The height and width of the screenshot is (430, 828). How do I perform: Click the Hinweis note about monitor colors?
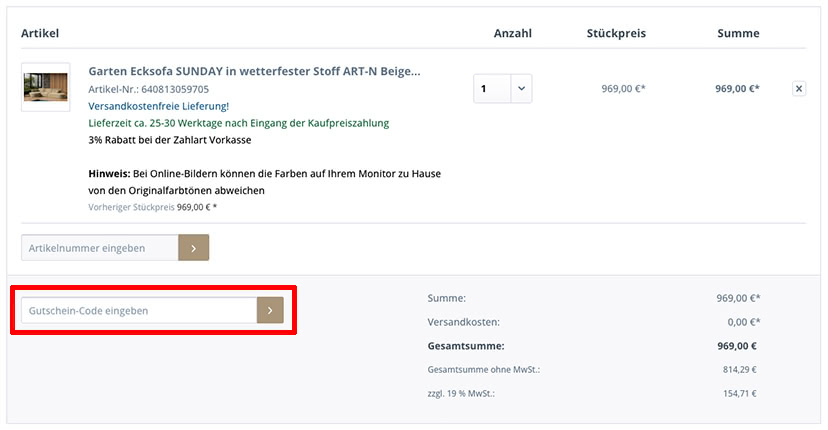[265, 182]
